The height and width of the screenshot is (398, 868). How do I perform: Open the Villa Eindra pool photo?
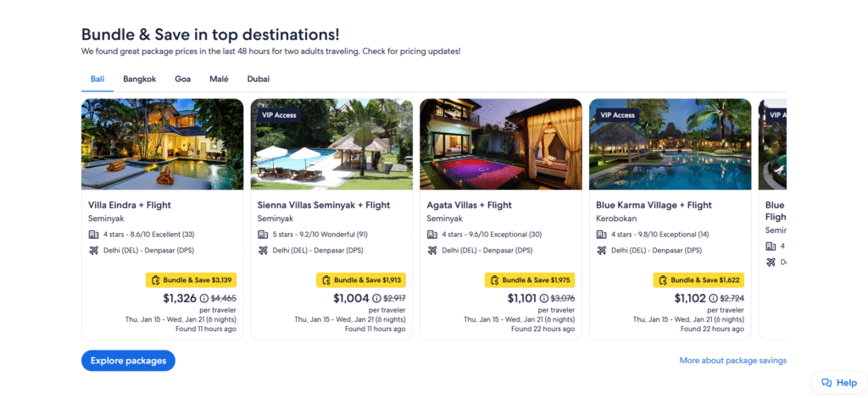162,144
